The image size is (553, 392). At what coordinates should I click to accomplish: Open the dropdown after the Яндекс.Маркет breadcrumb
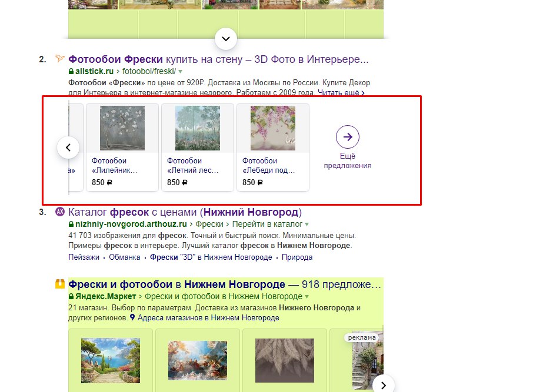point(307,297)
